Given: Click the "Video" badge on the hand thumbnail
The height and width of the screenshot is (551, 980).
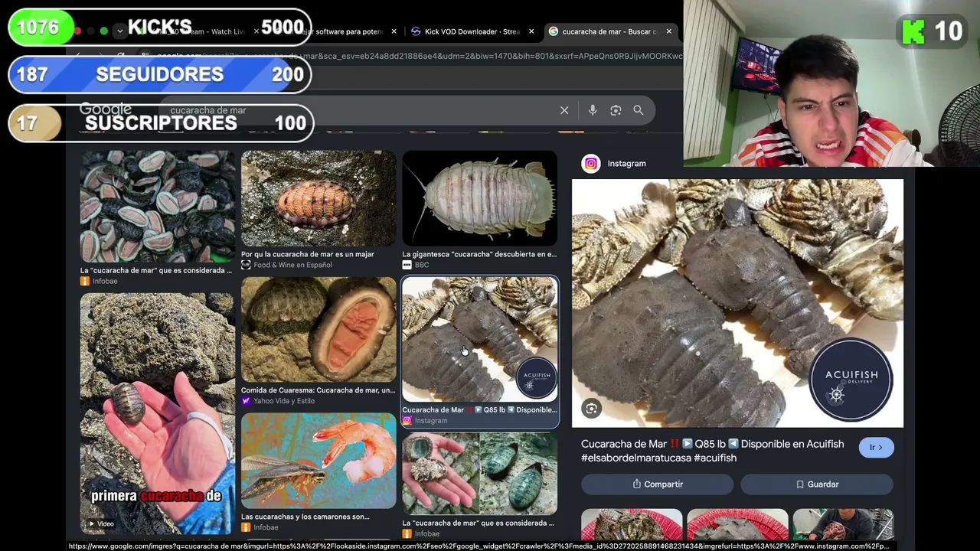Looking at the screenshot, I should pyautogui.click(x=100, y=524).
